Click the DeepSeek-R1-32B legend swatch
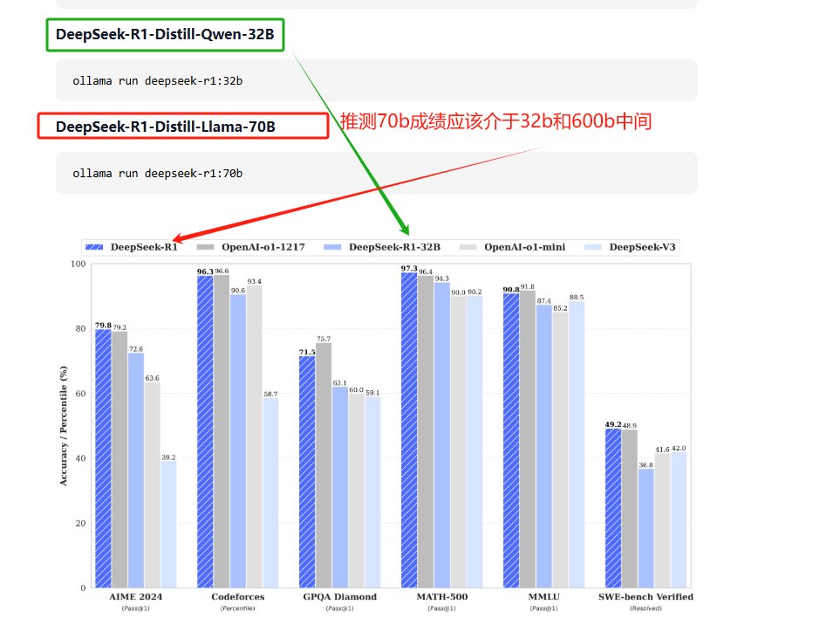 coord(334,247)
